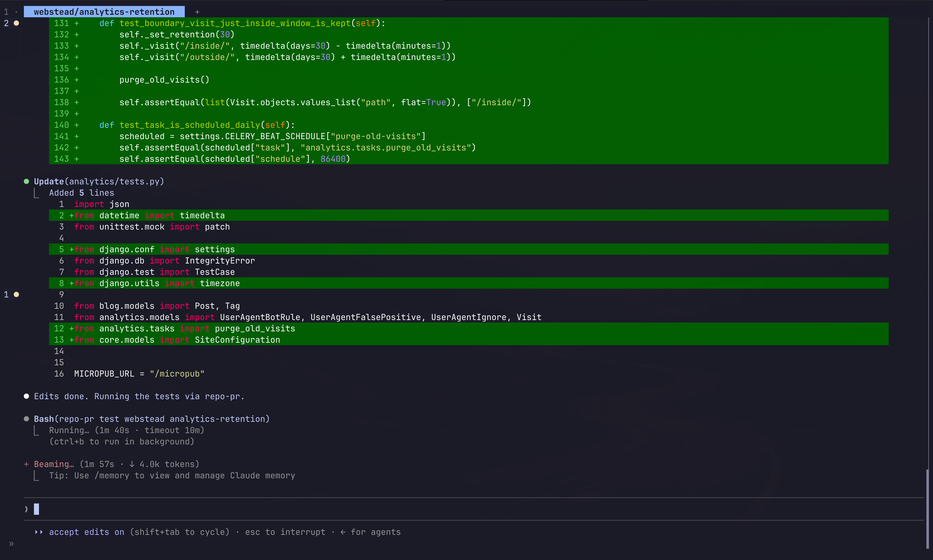Click 'MICROPUB_URL = "/micropub"' line

click(139, 374)
